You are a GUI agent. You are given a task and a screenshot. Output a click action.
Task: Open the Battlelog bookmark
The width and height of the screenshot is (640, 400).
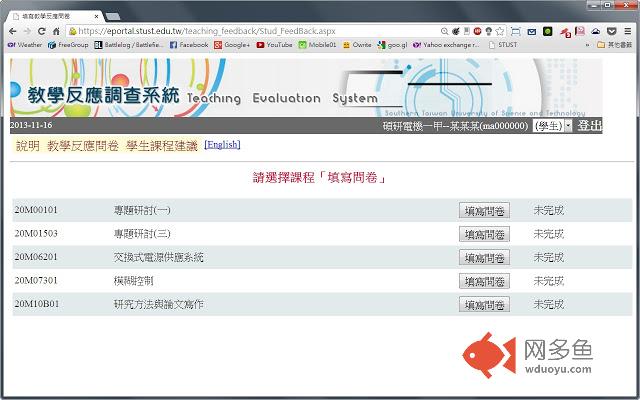(129, 45)
